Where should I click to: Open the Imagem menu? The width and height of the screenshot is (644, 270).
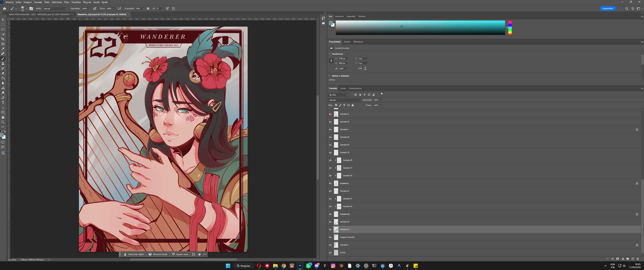pos(28,2)
